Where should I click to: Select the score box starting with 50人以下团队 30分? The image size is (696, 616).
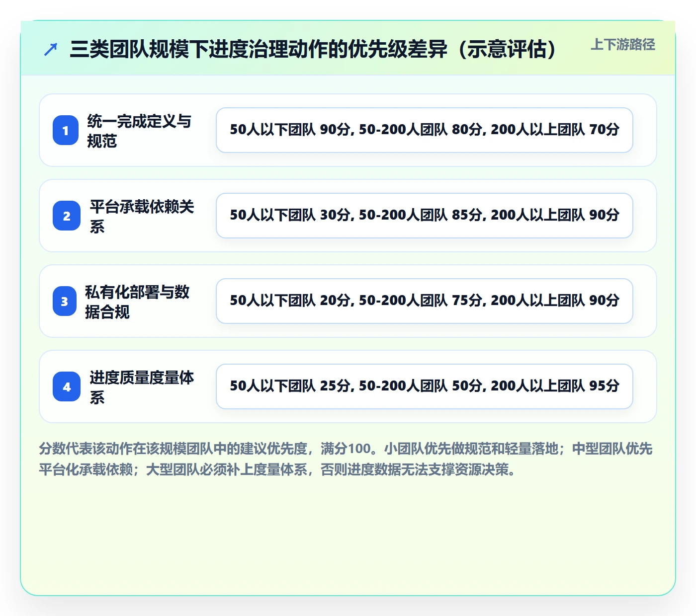(425, 216)
